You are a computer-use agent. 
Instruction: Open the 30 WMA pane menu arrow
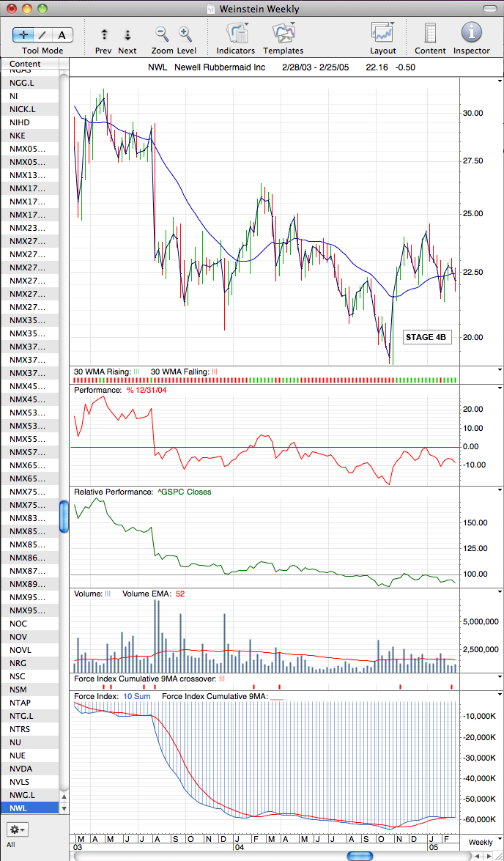coord(499,370)
